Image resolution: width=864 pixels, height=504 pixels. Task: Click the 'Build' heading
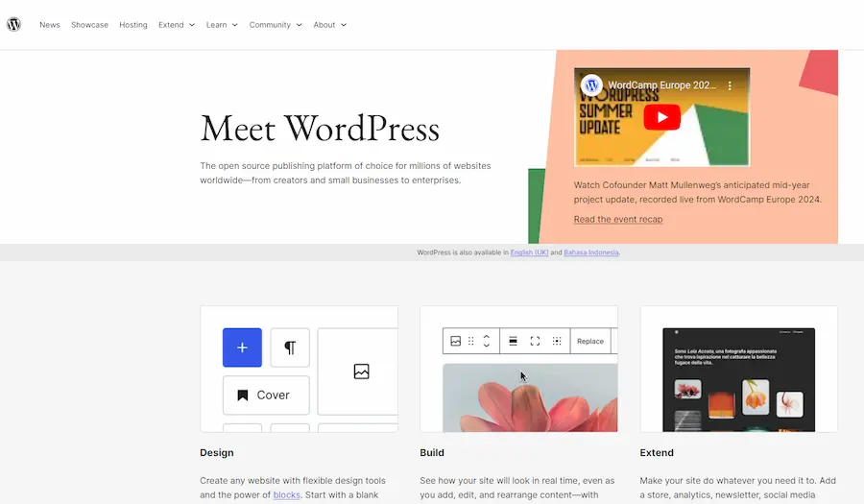tap(432, 453)
